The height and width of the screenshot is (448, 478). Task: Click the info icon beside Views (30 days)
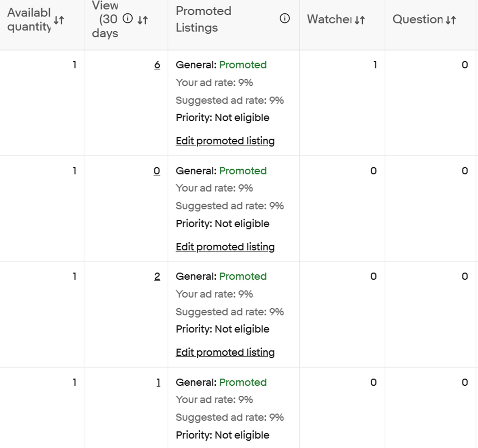(128, 18)
